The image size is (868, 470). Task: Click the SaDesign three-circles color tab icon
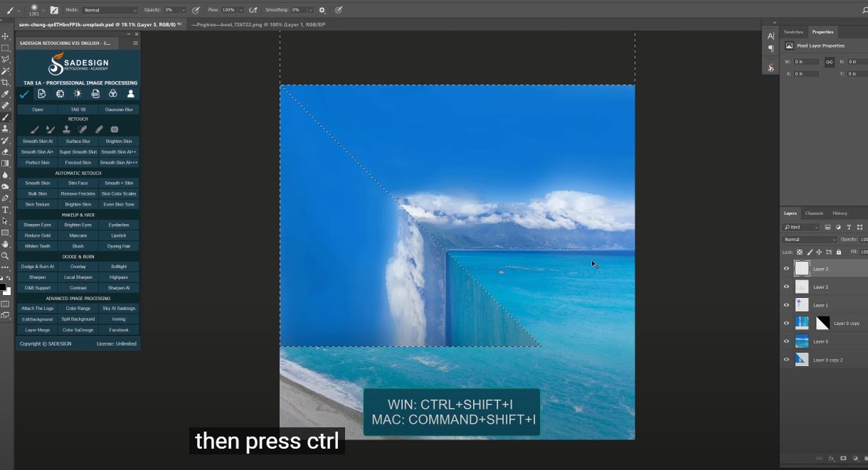113,94
